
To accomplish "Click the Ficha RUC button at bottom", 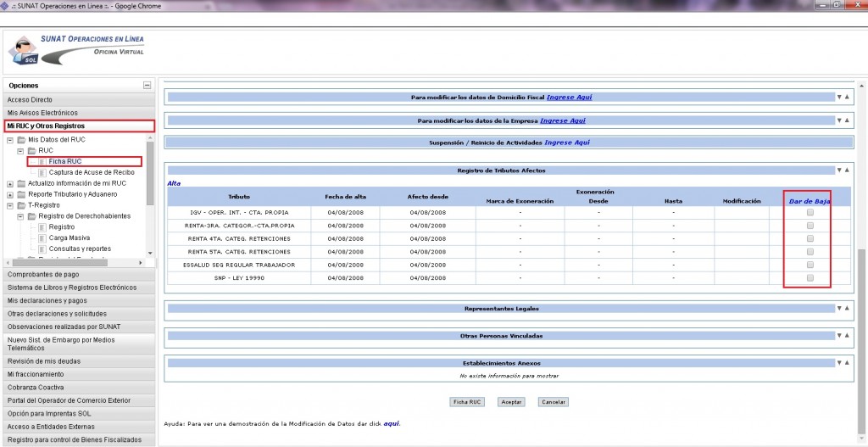I will click(467, 402).
